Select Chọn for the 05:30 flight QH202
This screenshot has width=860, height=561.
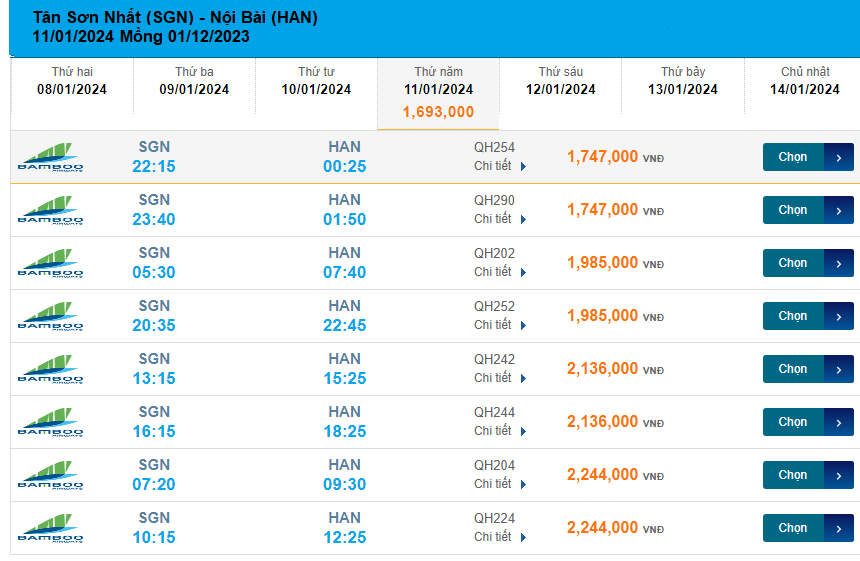793,263
